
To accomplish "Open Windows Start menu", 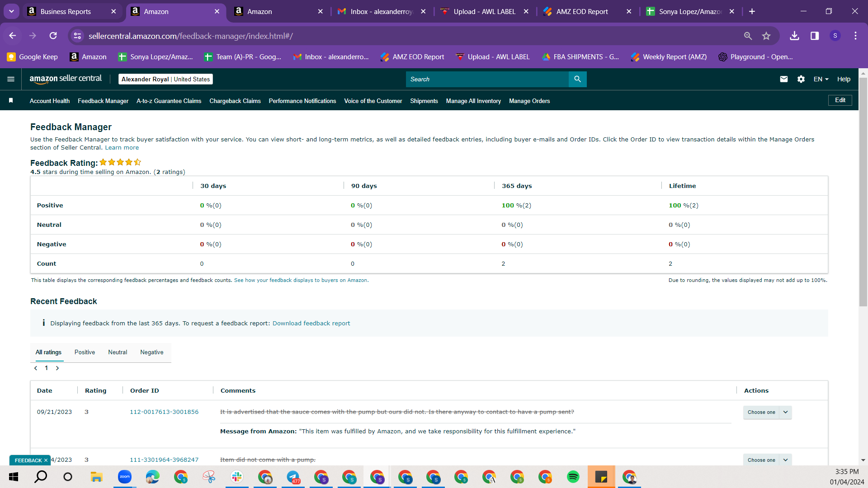I will click(14, 477).
